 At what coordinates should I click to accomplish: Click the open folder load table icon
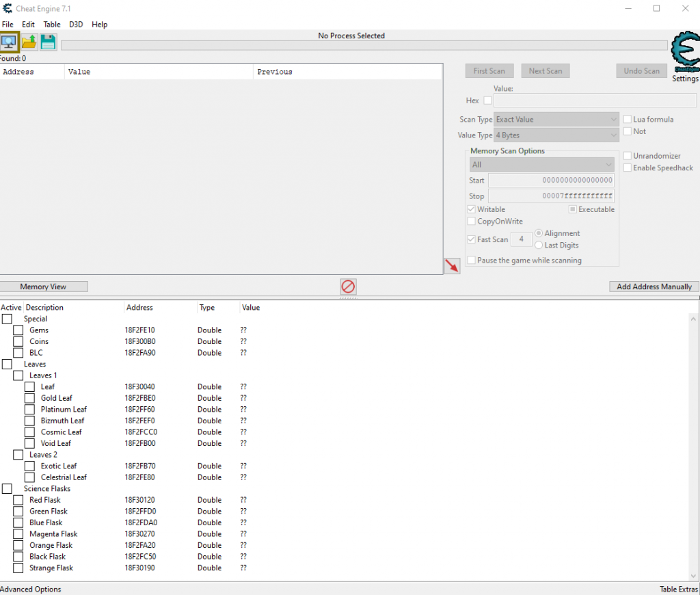29,42
